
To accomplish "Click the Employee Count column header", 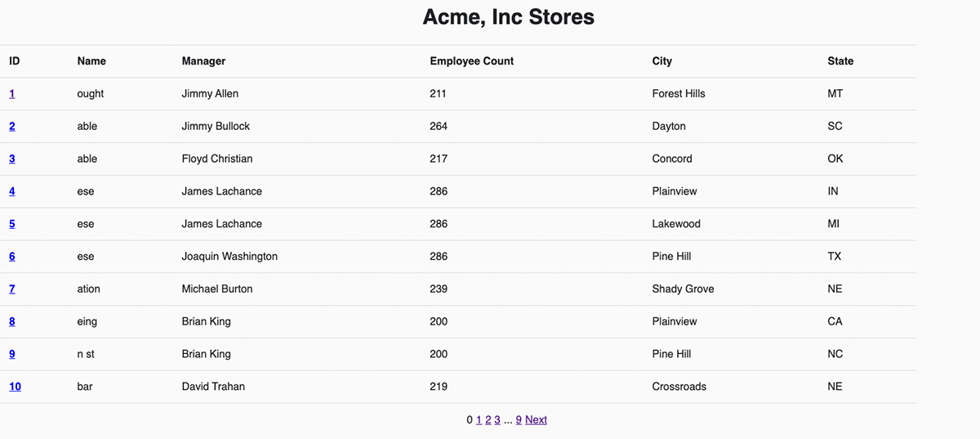I will 471,61.
